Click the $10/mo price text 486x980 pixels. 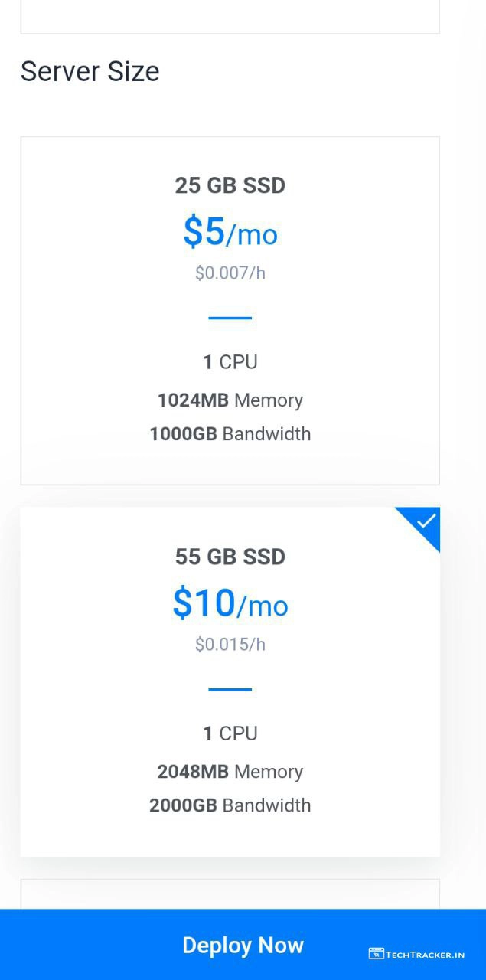coord(230,603)
